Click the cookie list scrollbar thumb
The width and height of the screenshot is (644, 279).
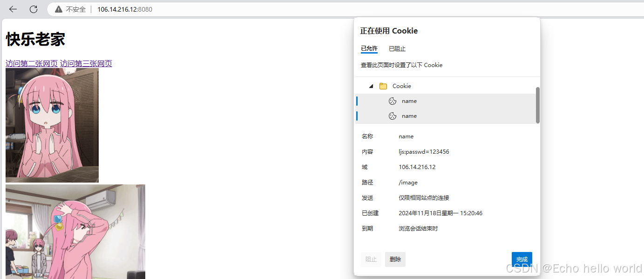coord(538,105)
